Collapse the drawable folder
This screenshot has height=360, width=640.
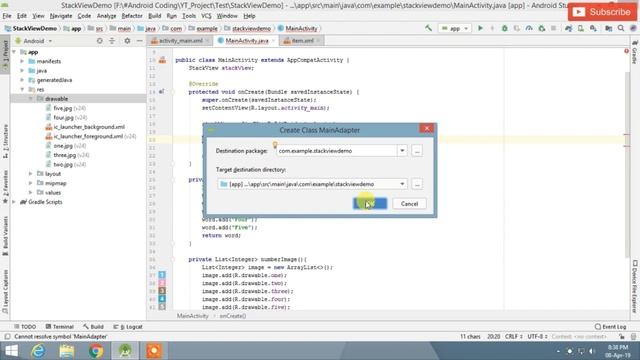[31, 99]
